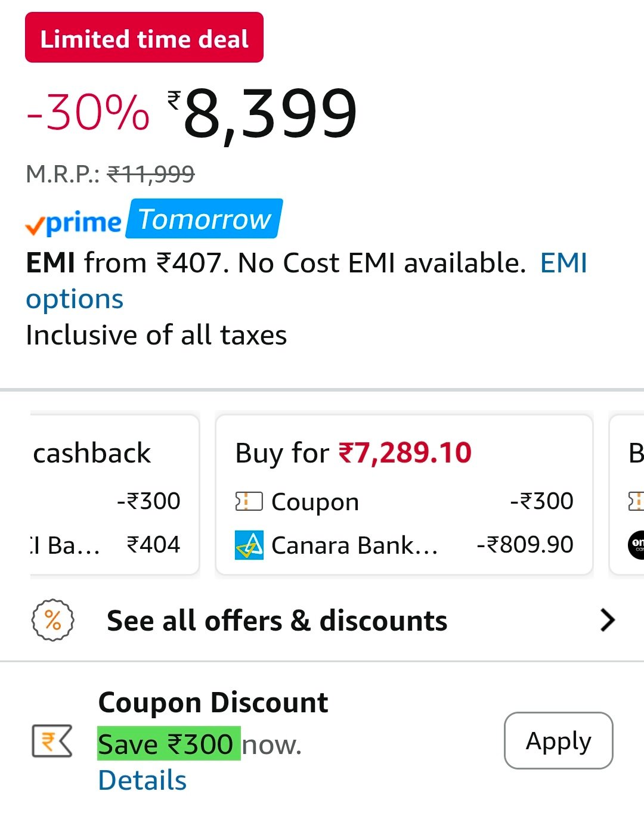Tap the Limited time deal badge
Screen dimensions: 644x816
pos(144,38)
